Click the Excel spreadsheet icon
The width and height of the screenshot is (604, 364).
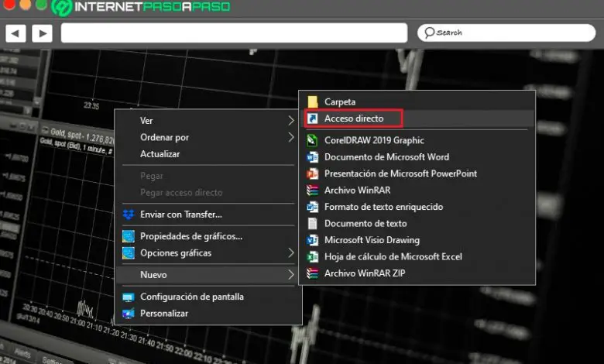pos(312,256)
